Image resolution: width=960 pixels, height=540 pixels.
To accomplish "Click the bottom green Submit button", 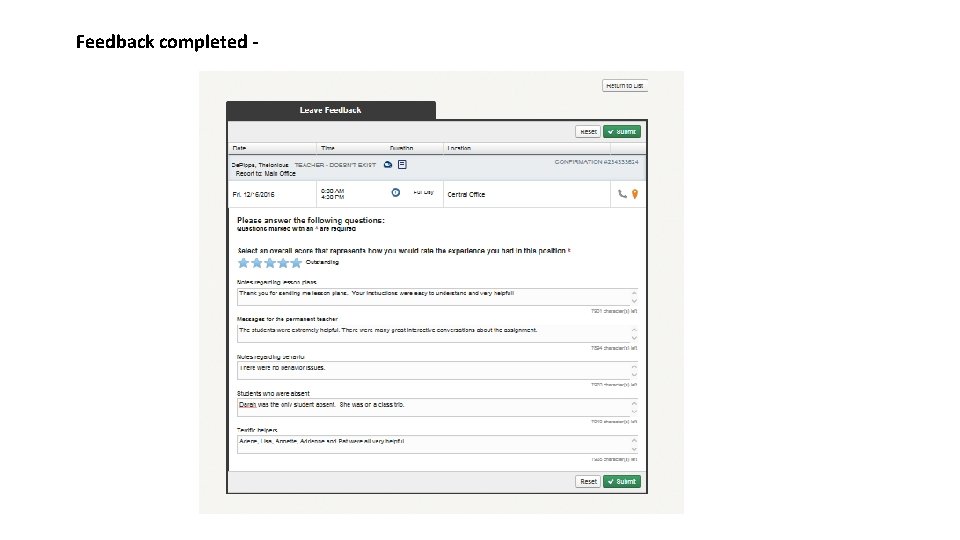I will 621,481.
